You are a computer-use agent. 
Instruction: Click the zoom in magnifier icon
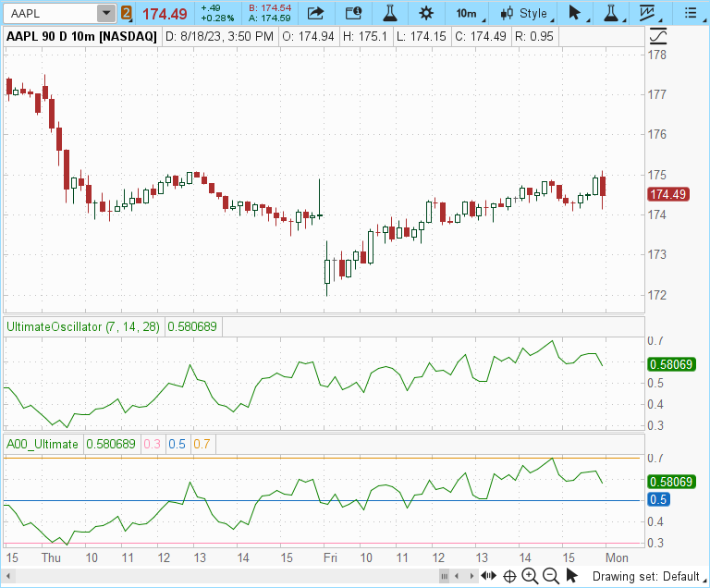(x=530, y=576)
